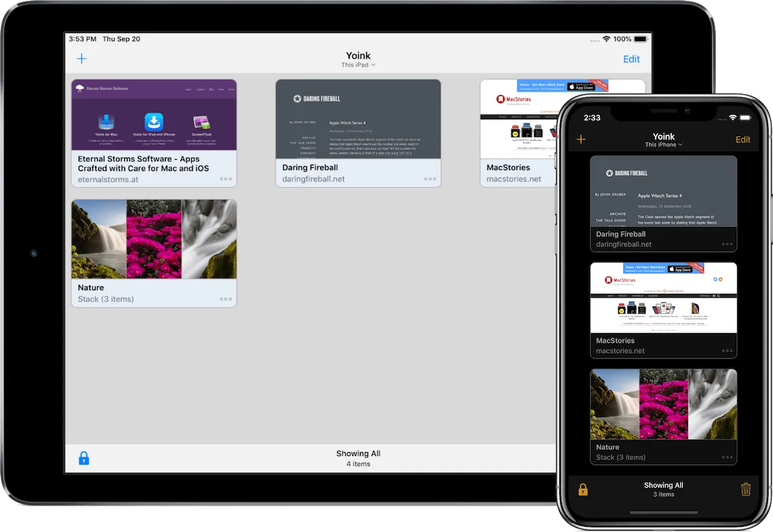Open more options for Eternal Storms Software card

pos(226,179)
